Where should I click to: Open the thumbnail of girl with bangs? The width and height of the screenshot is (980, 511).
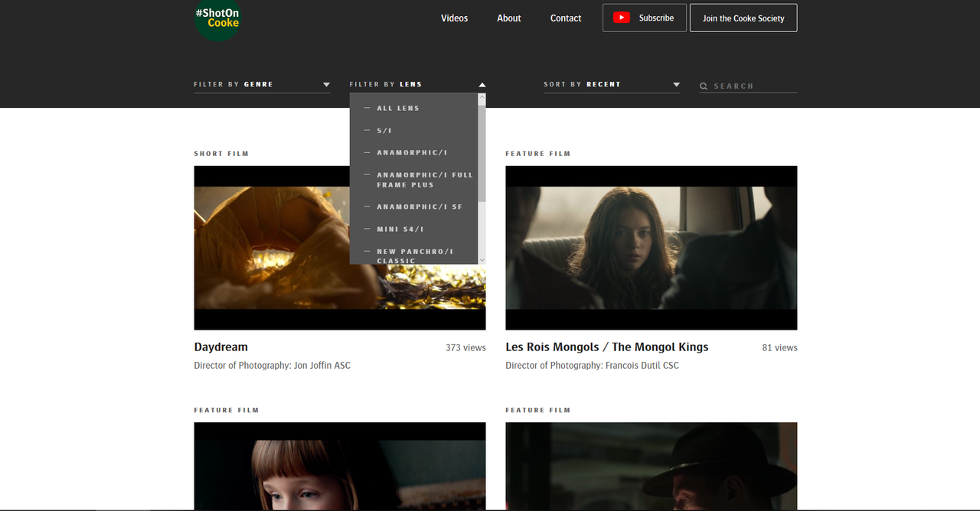340,467
